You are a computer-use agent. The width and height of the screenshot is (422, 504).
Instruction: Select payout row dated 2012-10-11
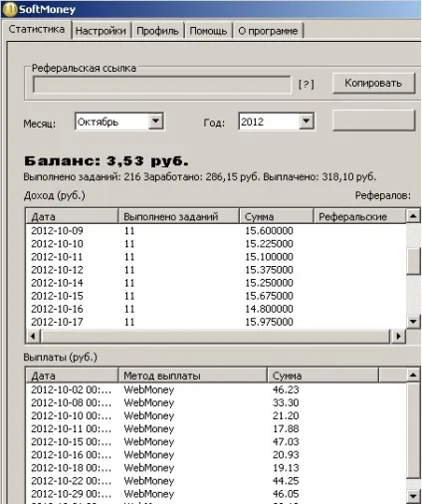(216, 428)
